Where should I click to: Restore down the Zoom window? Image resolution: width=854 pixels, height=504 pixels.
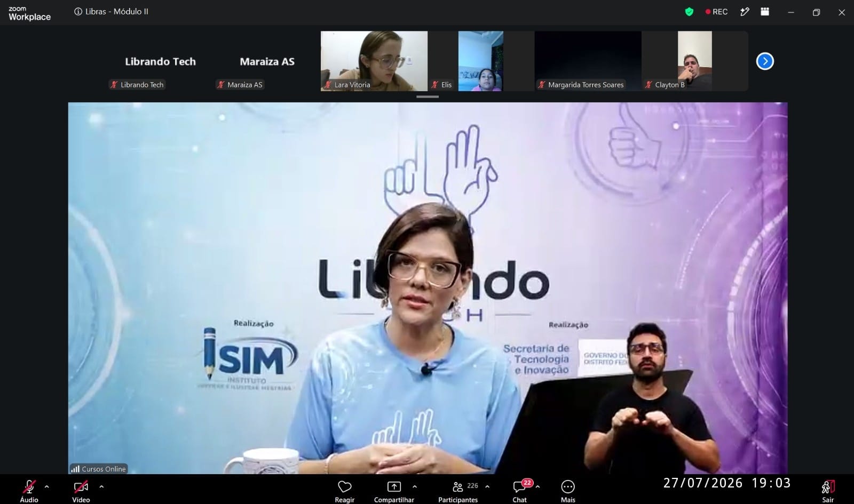tap(816, 12)
